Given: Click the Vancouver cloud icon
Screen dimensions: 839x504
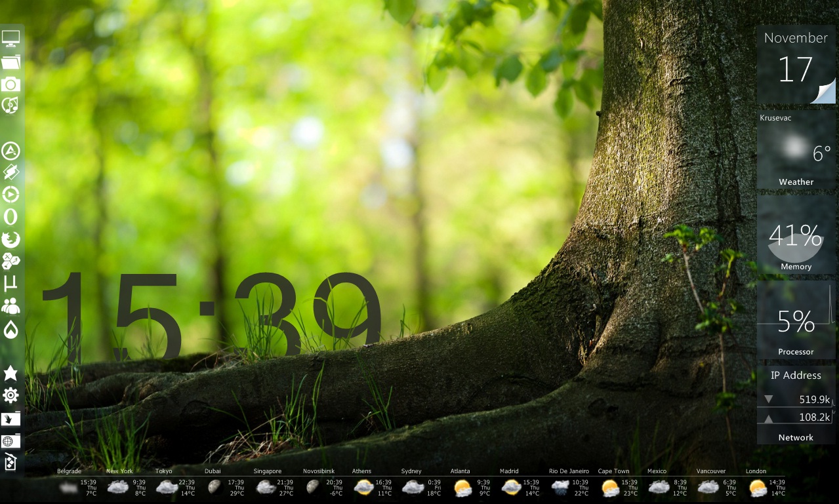Looking at the screenshot, I should [708, 487].
